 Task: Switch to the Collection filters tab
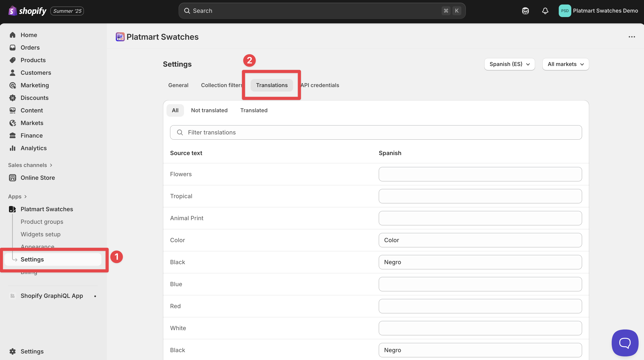click(222, 85)
